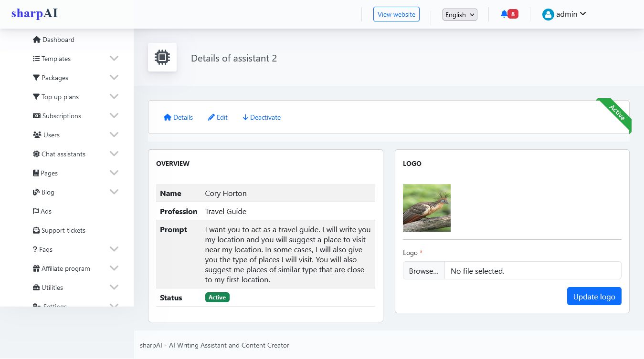Click the Users group icon in sidebar

[x=37, y=135]
